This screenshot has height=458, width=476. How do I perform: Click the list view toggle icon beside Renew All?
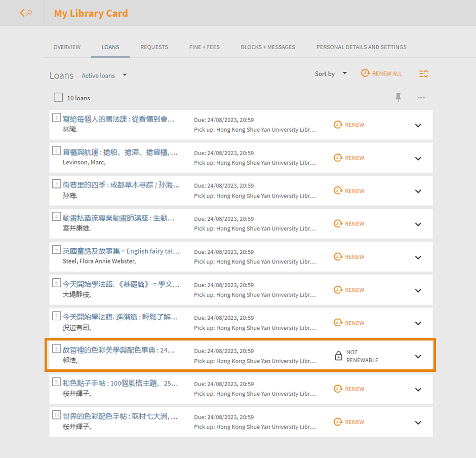[423, 74]
